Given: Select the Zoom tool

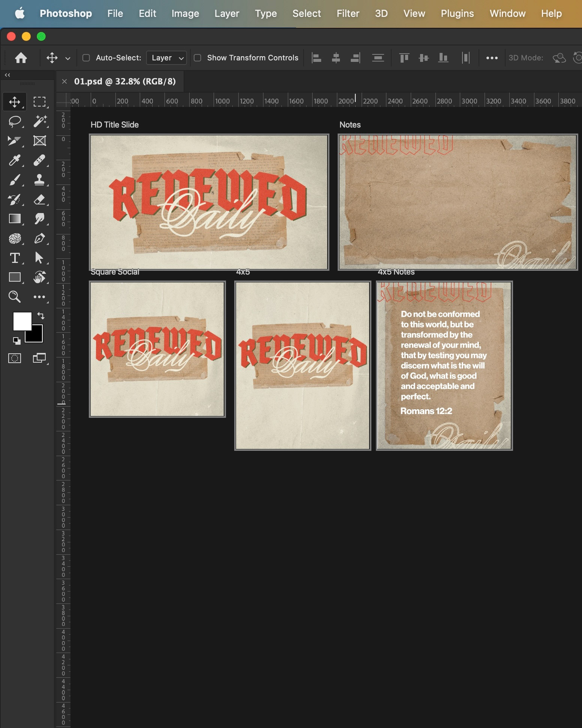Looking at the screenshot, I should click(x=15, y=297).
